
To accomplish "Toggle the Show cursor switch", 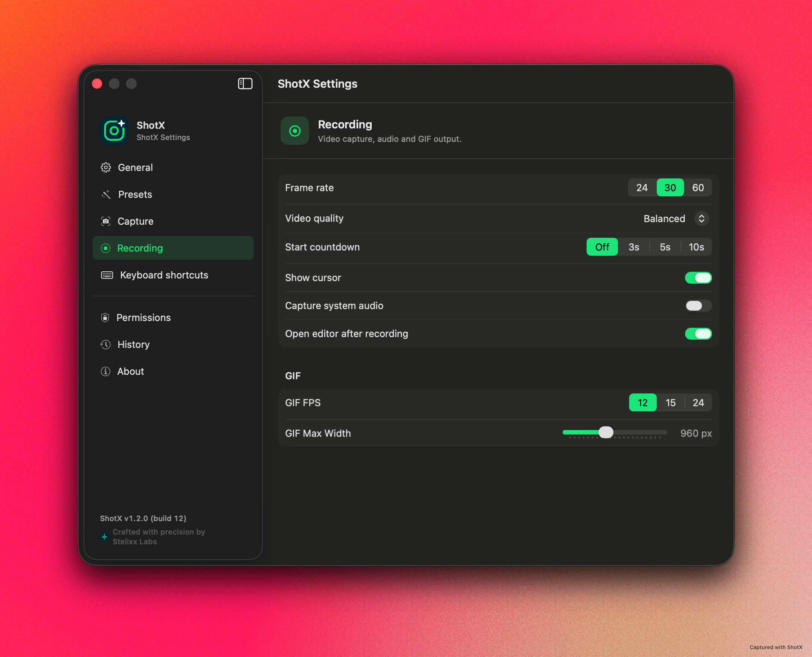I will 698,277.
